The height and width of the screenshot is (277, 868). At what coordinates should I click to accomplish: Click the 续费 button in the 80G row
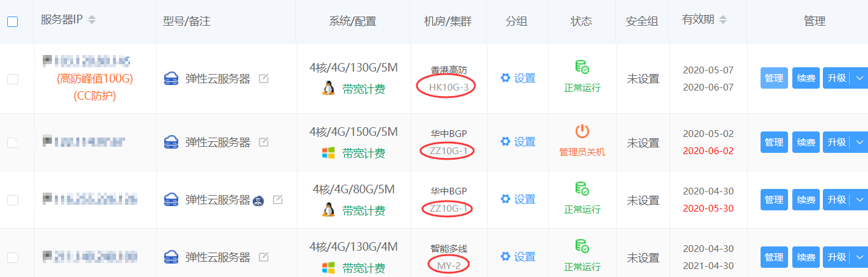806,199
